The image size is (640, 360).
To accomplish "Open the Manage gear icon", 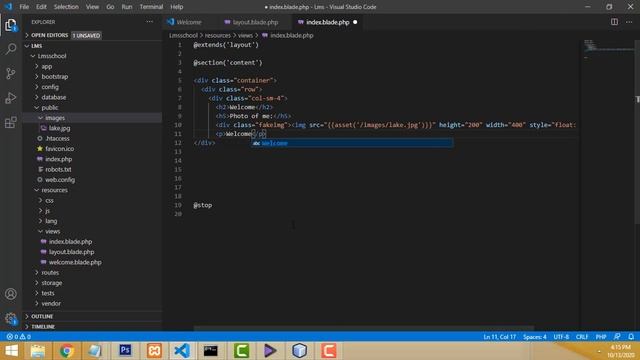I will click(x=11, y=318).
